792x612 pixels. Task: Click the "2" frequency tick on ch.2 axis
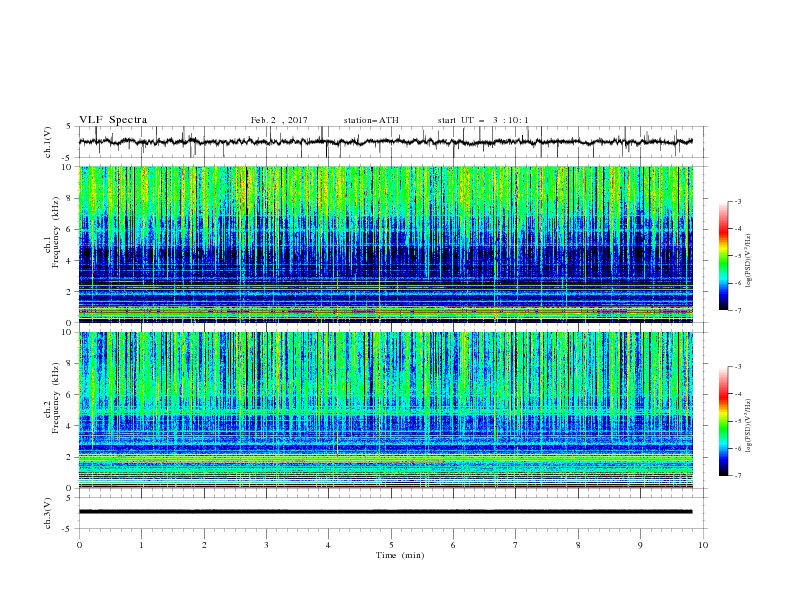coord(71,457)
